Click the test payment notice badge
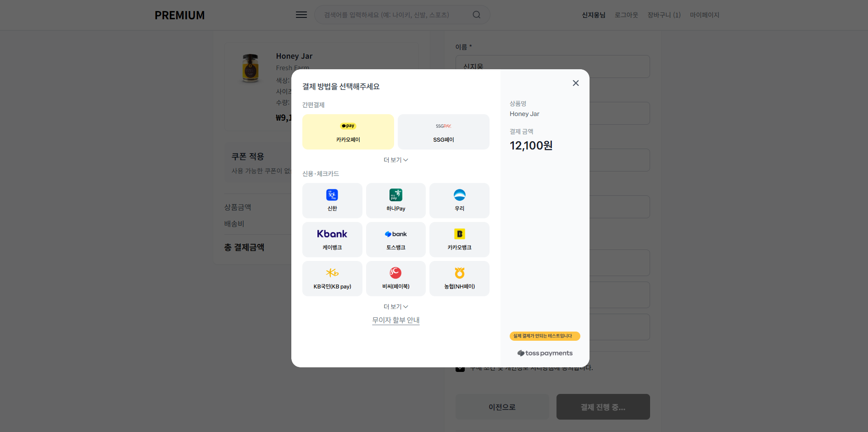This screenshot has width=868, height=432. [545, 336]
